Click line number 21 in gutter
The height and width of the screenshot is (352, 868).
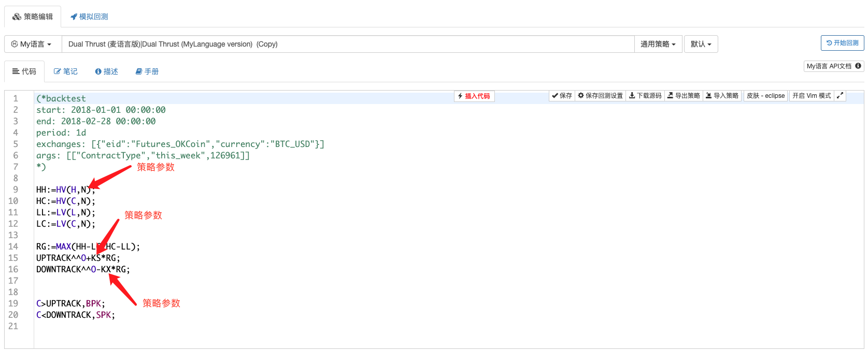tap(13, 326)
